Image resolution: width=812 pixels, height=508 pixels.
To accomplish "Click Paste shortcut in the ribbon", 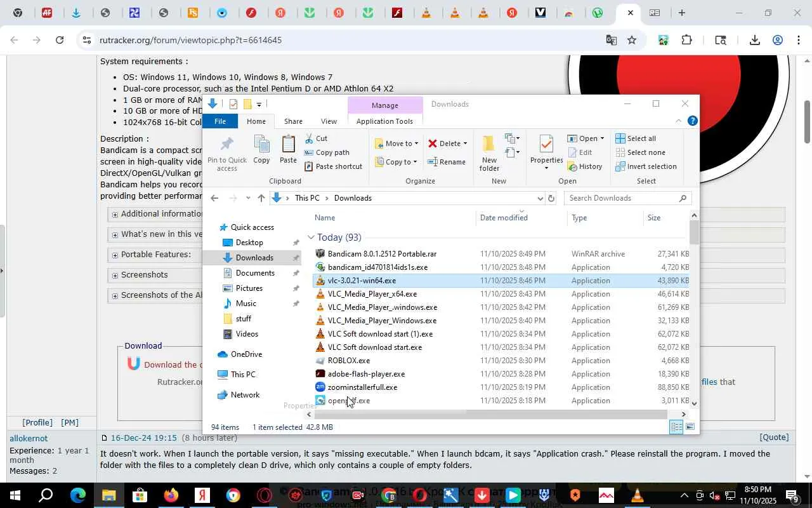I will click(x=333, y=166).
